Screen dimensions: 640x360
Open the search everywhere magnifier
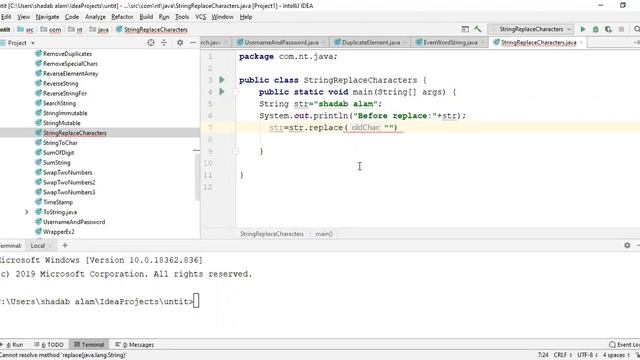pyautogui.click(x=637, y=29)
